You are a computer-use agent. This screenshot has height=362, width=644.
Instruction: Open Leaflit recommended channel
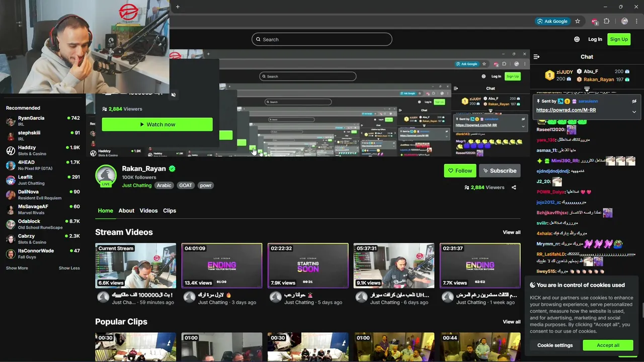point(43,180)
